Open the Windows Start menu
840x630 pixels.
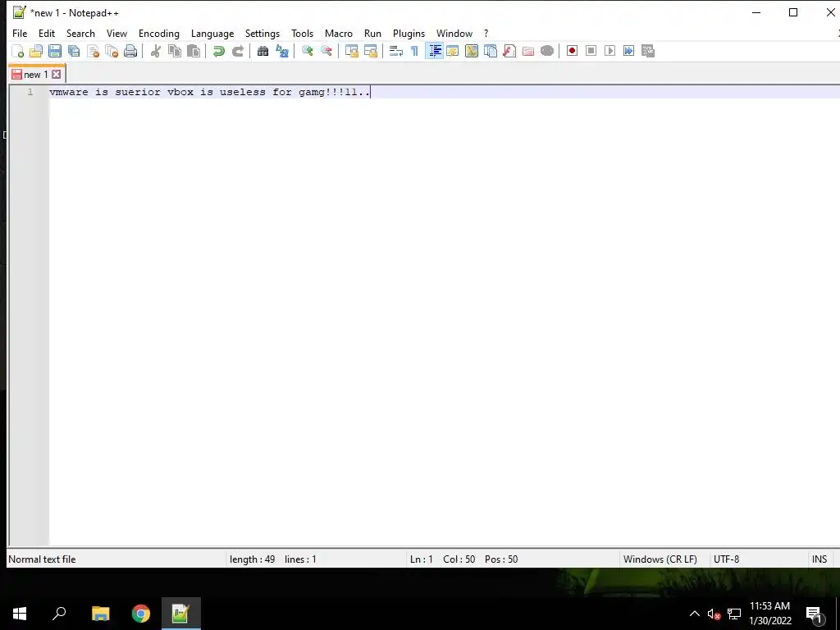[20, 614]
